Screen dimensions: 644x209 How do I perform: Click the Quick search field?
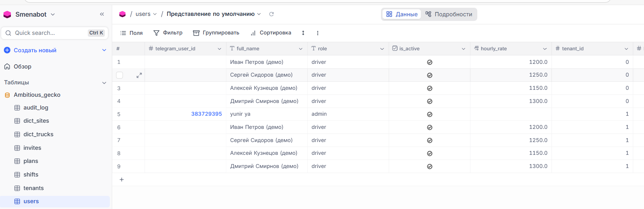[46, 33]
